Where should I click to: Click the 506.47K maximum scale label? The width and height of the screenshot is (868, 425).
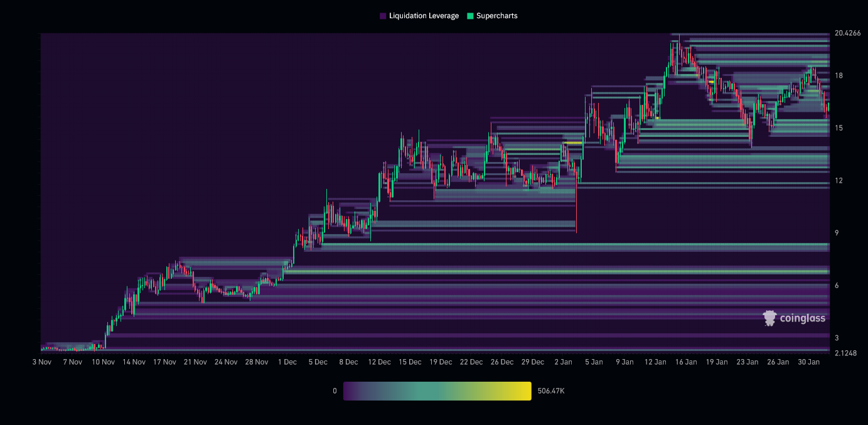click(551, 391)
